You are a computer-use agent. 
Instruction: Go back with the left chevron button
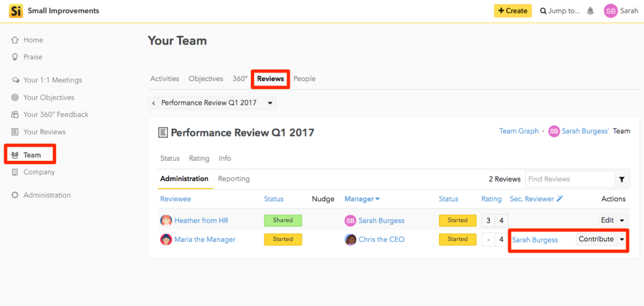tap(153, 103)
